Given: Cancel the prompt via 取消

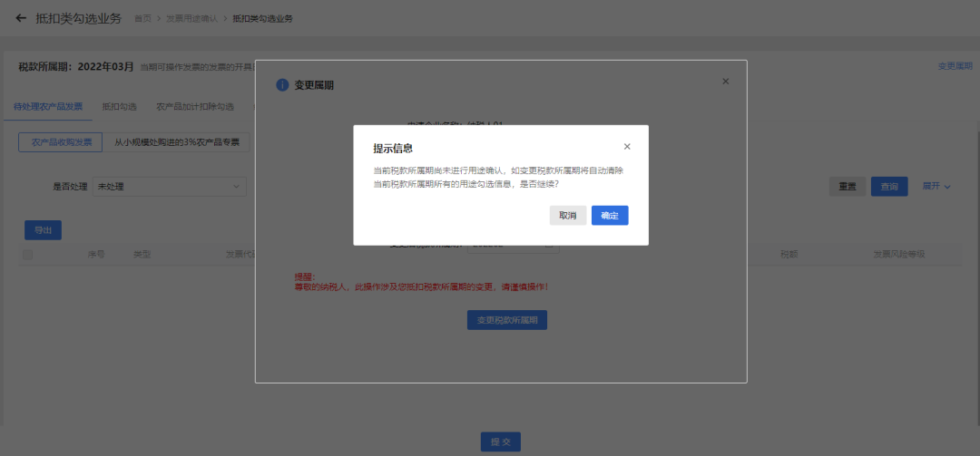Looking at the screenshot, I should pyautogui.click(x=567, y=216).
